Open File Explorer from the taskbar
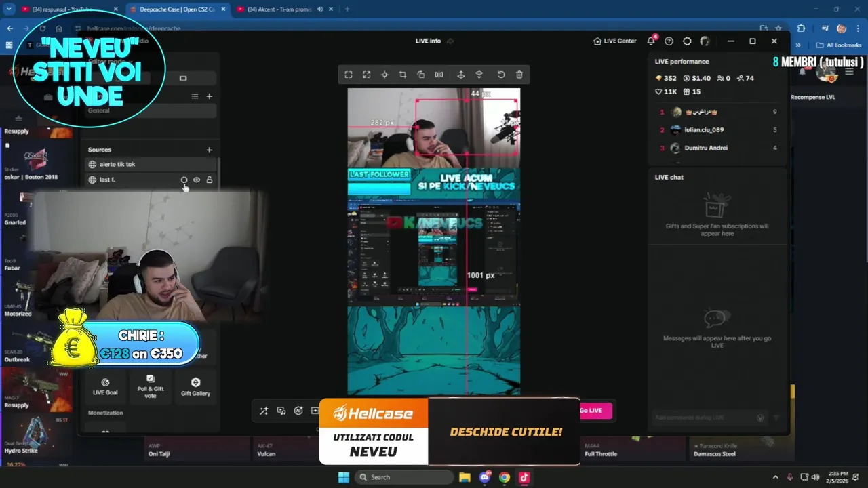Image resolution: width=868 pixels, height=488 pixels. (465, 477)
